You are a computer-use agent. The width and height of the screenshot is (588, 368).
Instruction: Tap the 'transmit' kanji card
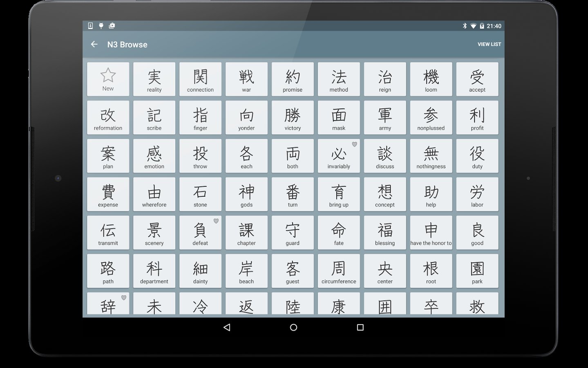108,232
